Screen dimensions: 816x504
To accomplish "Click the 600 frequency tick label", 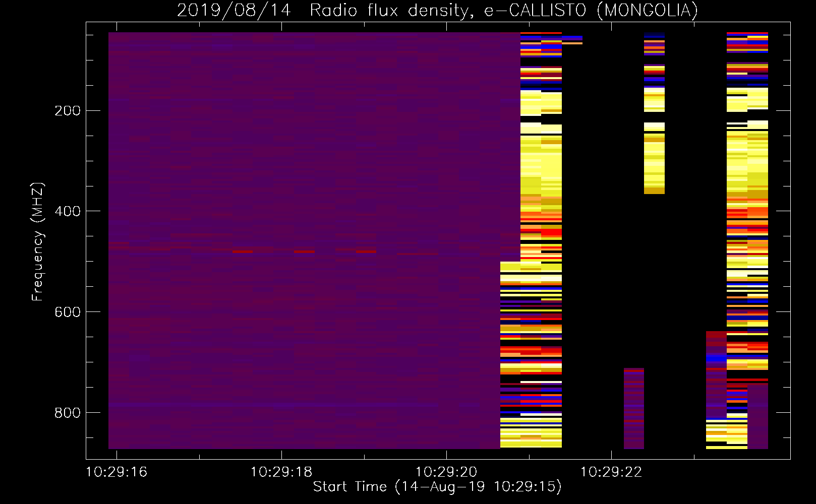I will (x=68, y=312).
